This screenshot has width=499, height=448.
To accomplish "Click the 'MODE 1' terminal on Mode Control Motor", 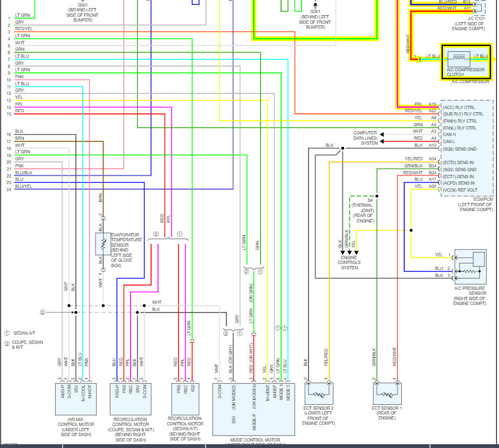I will pyautogui.click(x=281, y=392).
